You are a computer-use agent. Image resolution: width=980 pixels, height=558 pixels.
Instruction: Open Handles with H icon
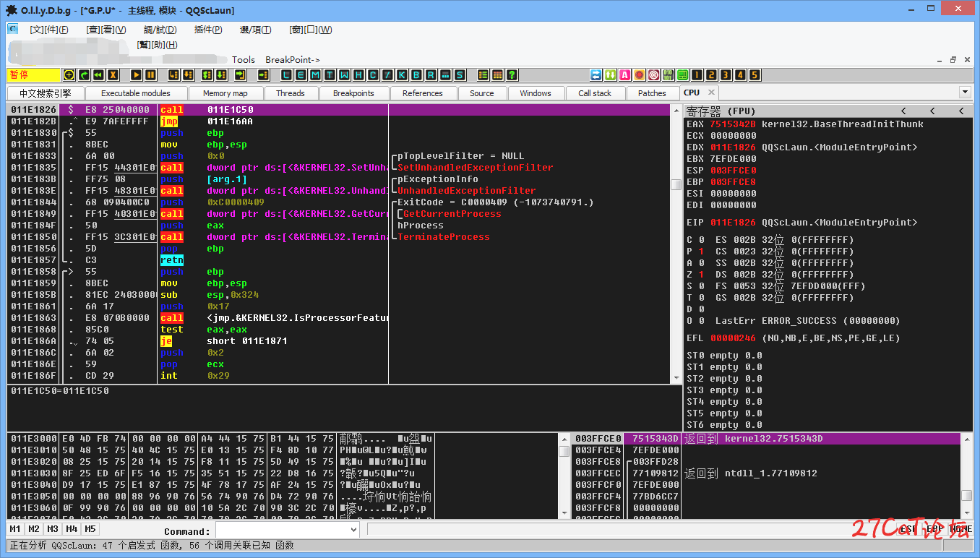[358, 75]
